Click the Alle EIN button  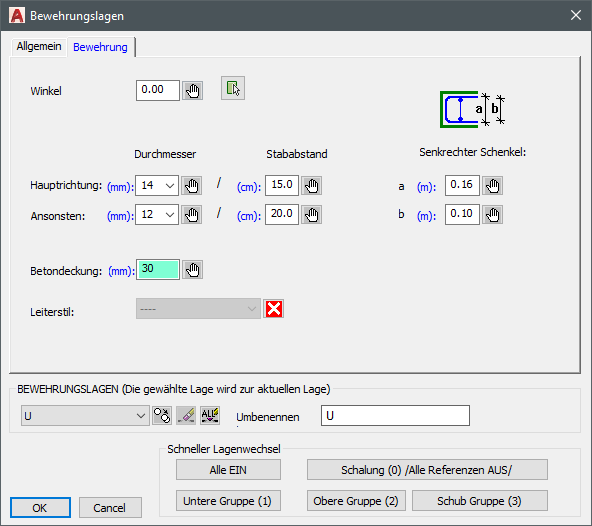click(x=228, y=470)
